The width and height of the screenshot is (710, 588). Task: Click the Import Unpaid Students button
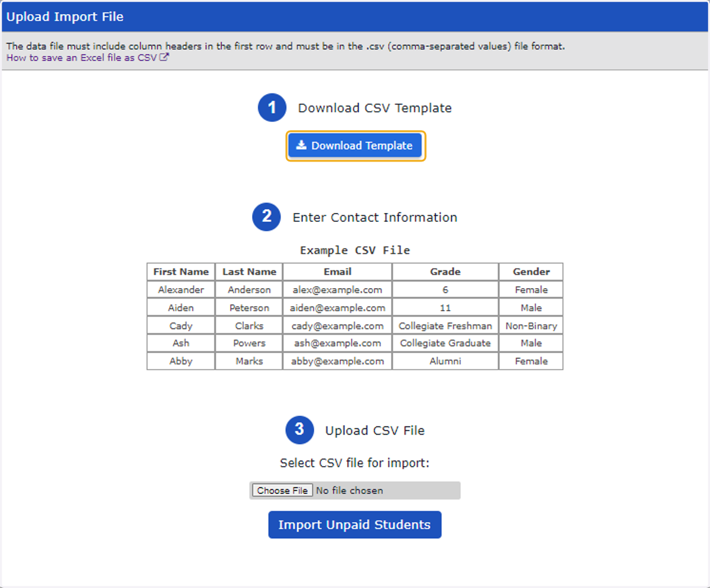[x=354, y=525]
